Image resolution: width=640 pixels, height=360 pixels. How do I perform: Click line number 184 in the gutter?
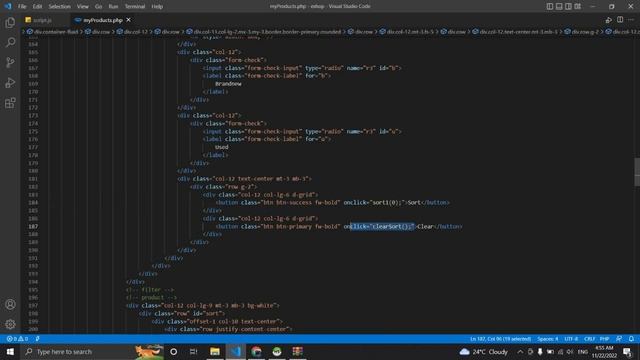click(33, 202)
